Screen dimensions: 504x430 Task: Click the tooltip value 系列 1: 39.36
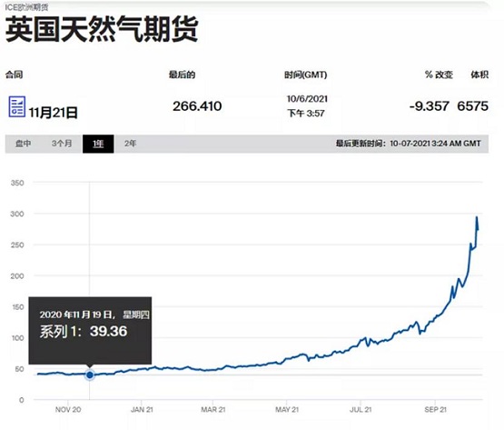pyautogui.click(x=84, y=331)
